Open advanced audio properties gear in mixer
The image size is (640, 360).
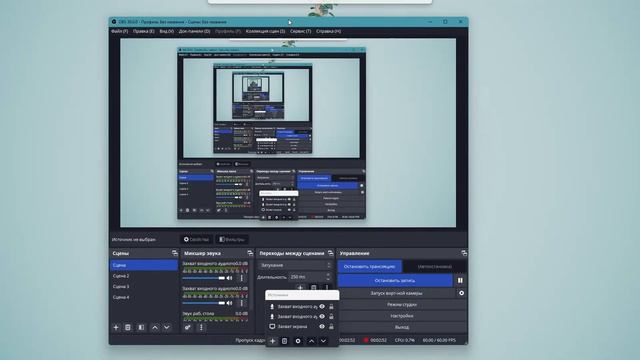pos(188,327)
